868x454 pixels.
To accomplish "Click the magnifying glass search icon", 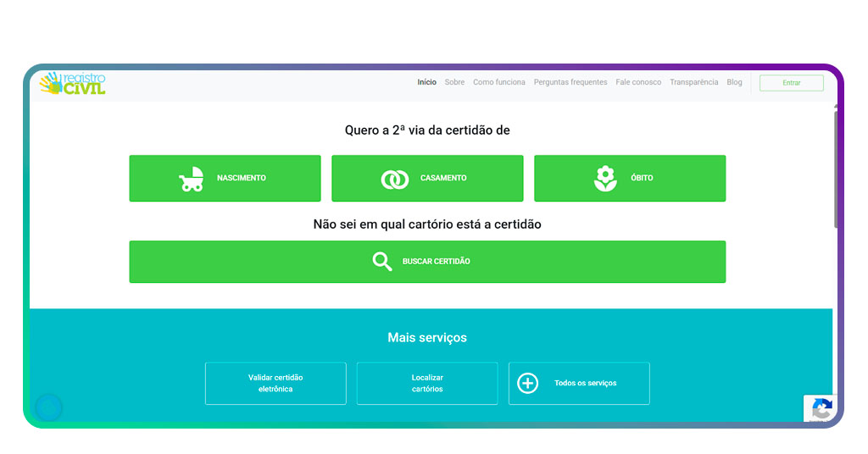I will (x=382, y=261).
